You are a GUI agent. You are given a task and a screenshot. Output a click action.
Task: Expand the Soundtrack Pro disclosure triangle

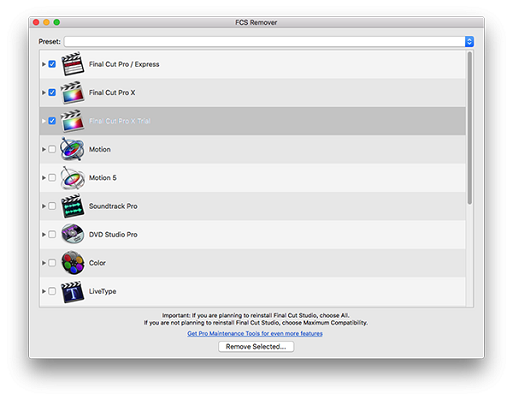coord(44,206)
